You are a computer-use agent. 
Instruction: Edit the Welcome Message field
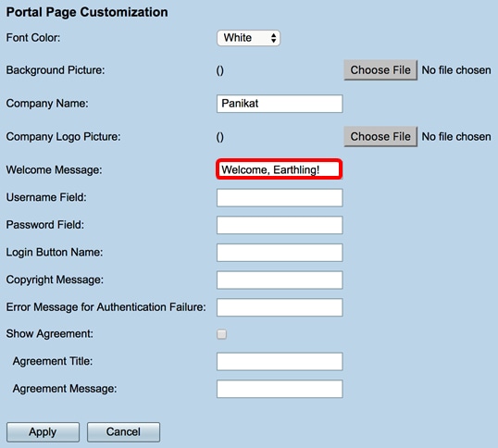click(x=280, y=169)
